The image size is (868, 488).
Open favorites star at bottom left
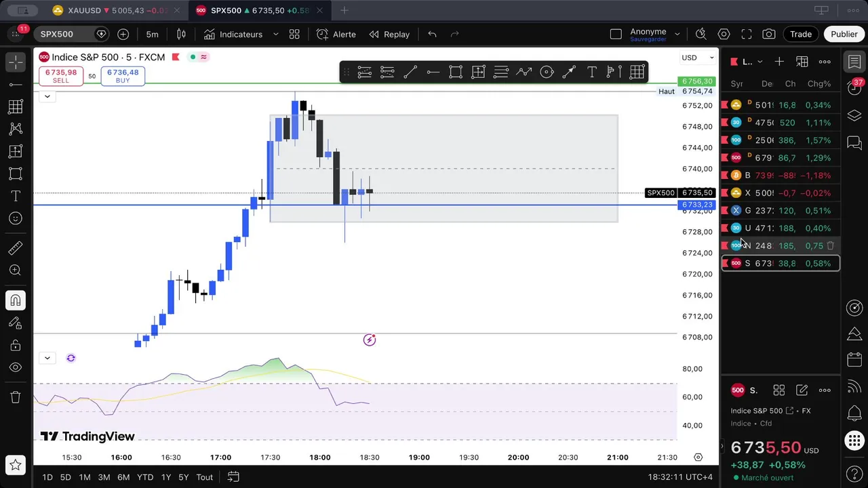click(16, 466)
